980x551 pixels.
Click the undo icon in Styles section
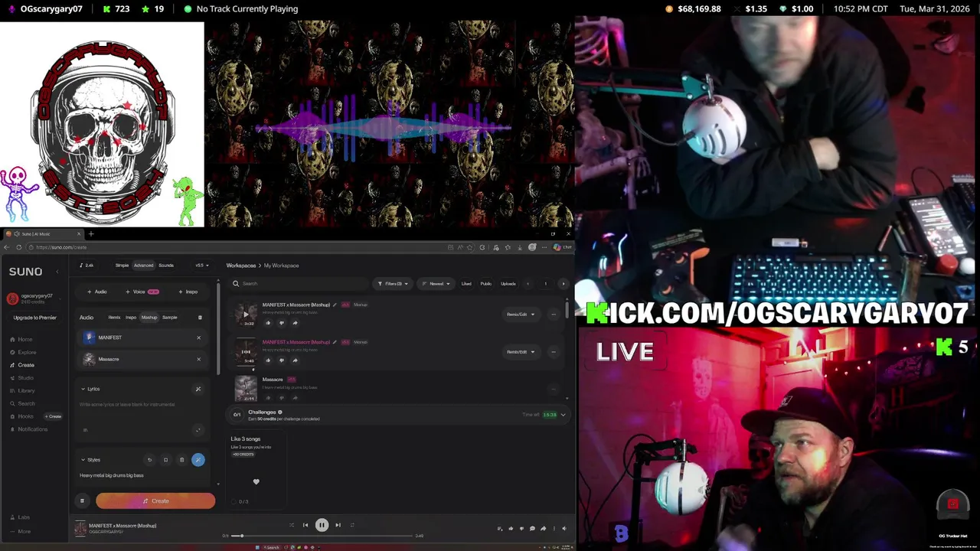click(x=149, y=460)
